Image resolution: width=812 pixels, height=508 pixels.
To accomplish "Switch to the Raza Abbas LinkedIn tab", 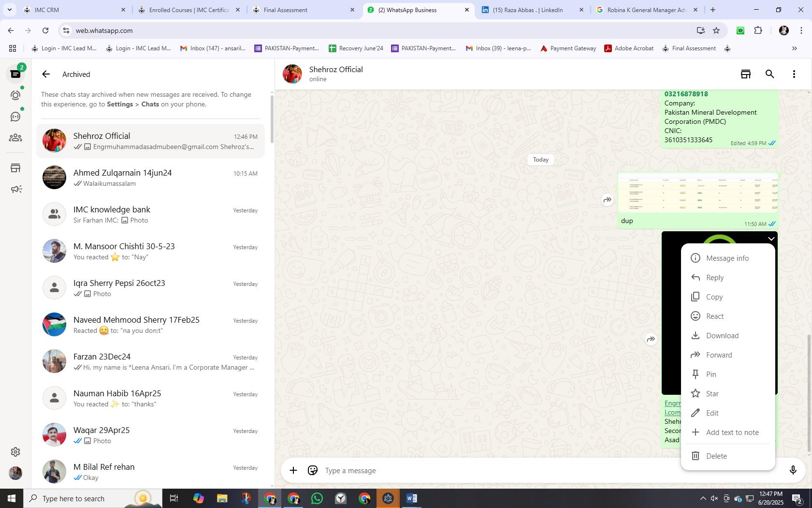I will tap(533, 10).
